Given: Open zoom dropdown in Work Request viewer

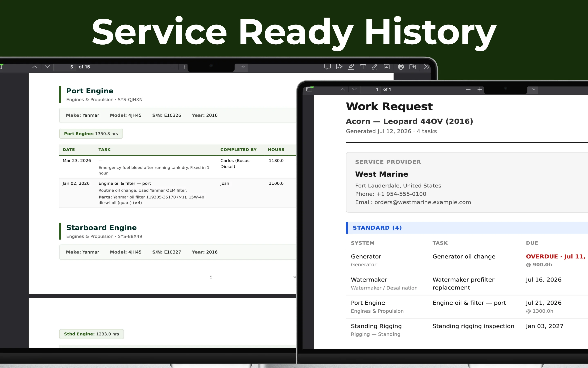Looking at the screenshot, I should point(533,89).
